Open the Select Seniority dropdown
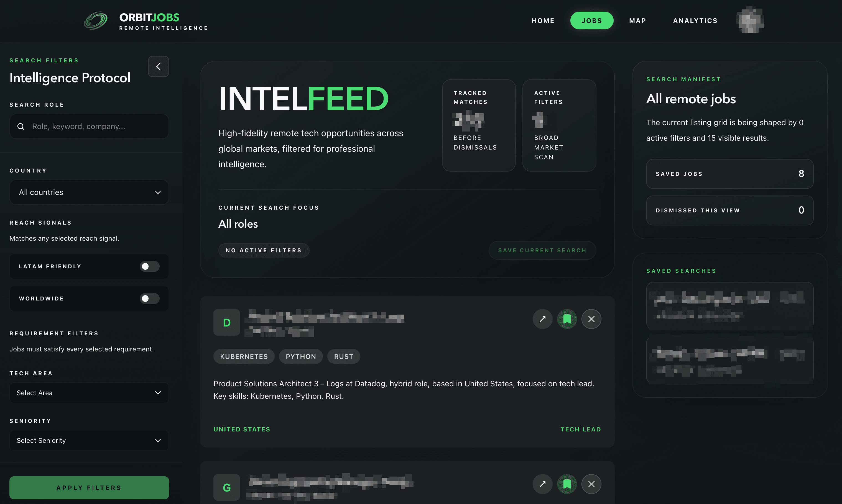This screenshot has height=504, width=842. (89, 441)
